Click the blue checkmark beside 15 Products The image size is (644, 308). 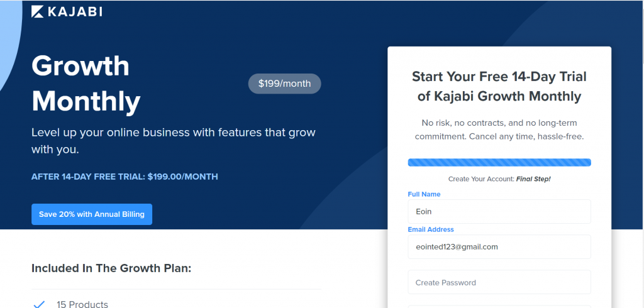(x=39, y=304)
